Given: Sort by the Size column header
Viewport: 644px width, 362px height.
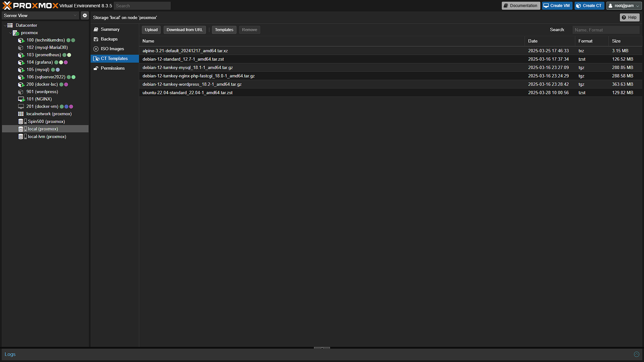Looking at the screenshot, I should (625, 41).
